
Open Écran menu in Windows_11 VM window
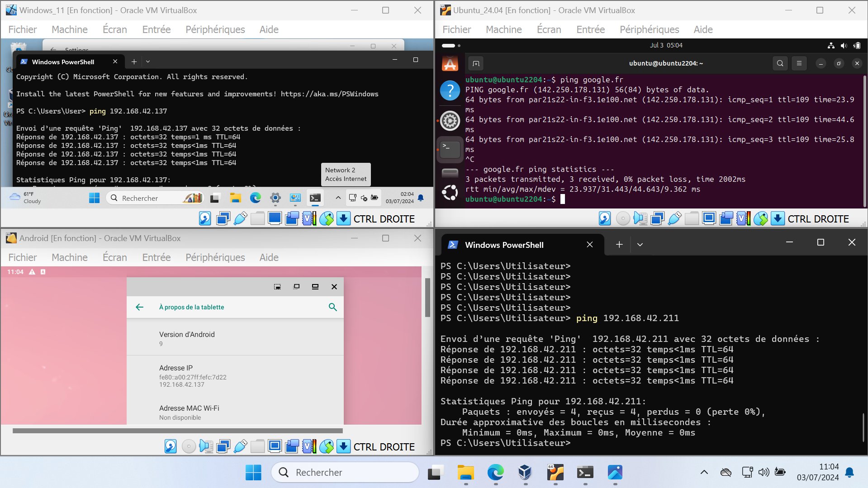coord(115,29)
